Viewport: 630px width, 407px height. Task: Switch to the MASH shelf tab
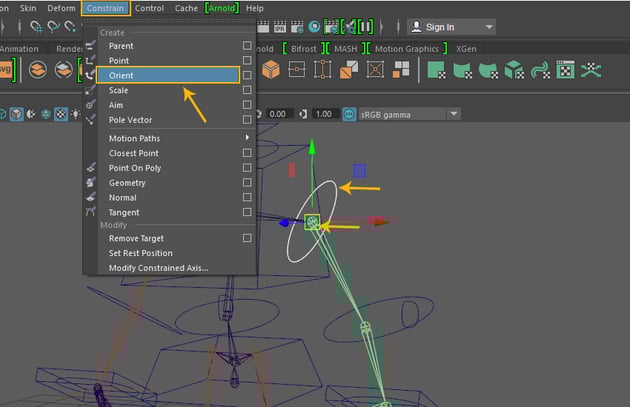pos(345,48)
